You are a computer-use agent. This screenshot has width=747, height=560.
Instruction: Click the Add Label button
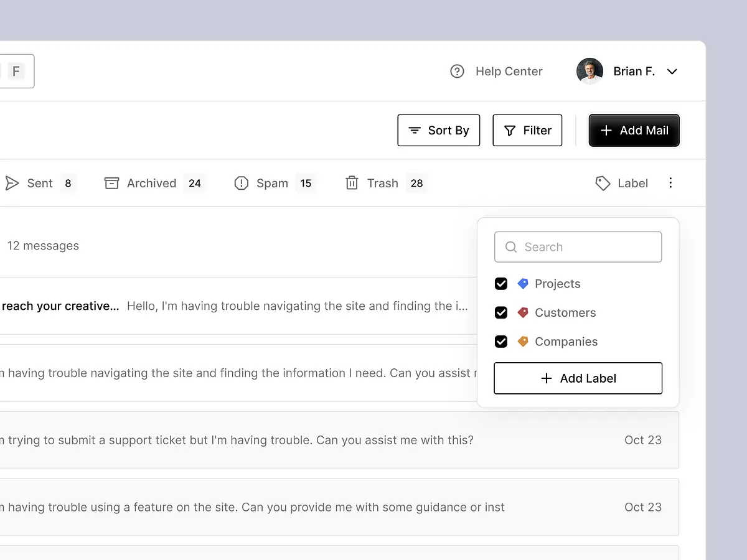pyautogui.click(x=578, y=378)
